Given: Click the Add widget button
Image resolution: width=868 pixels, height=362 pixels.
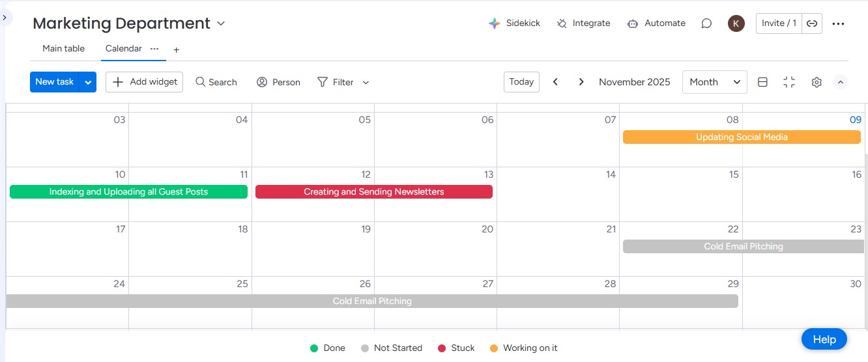Looking at the screenshot, I should pos(145,82).
